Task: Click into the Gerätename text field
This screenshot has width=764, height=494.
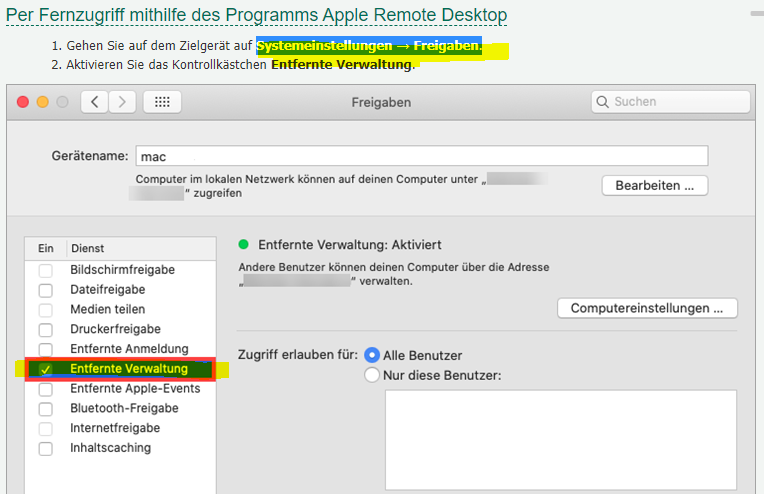Action: tap(421, 156)
